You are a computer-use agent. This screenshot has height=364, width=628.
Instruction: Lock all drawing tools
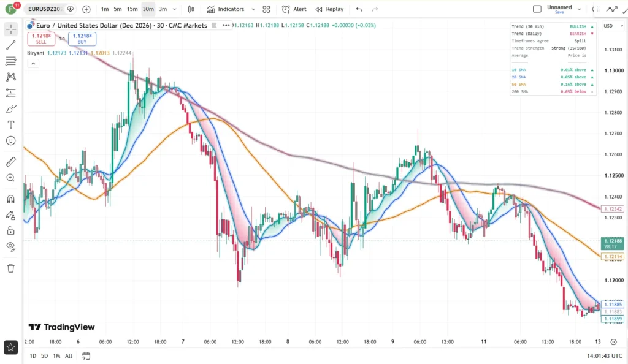point(11,230)
